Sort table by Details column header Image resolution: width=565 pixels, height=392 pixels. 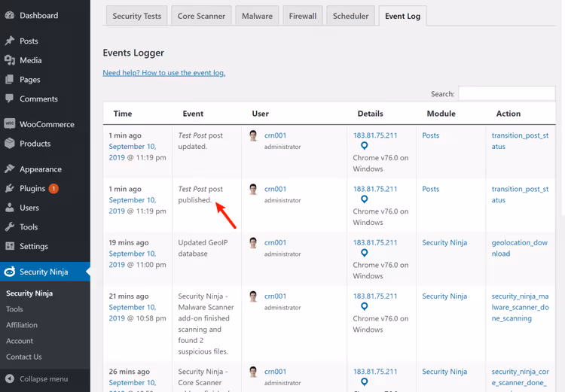(x=370, y=114)
